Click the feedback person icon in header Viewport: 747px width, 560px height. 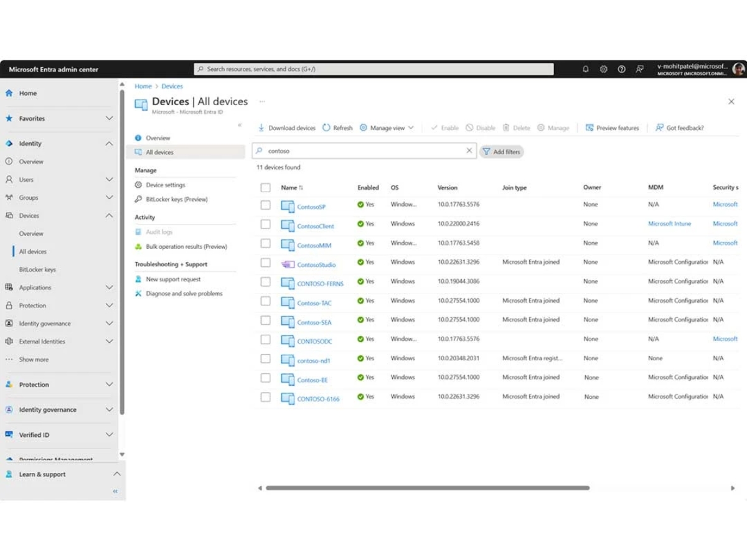(639, 69)
